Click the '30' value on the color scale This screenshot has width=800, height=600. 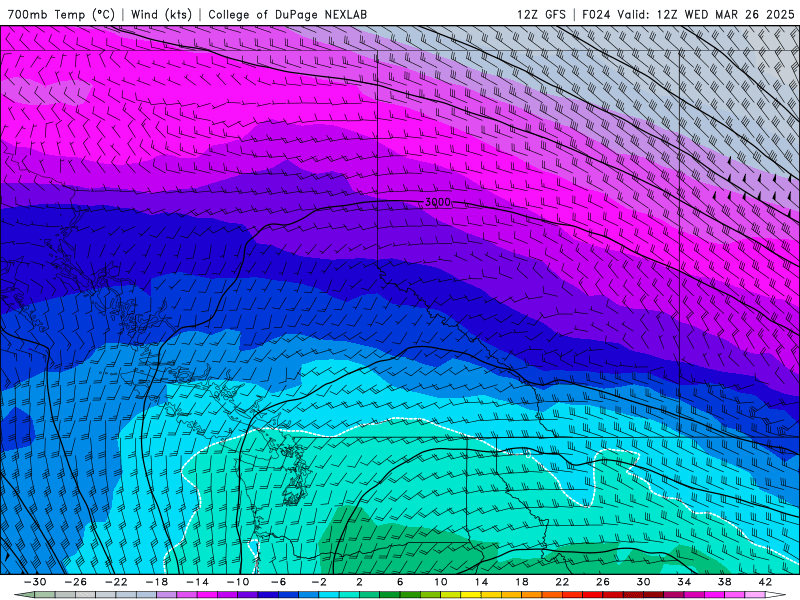pyautogui.click(x=643, y=582)
